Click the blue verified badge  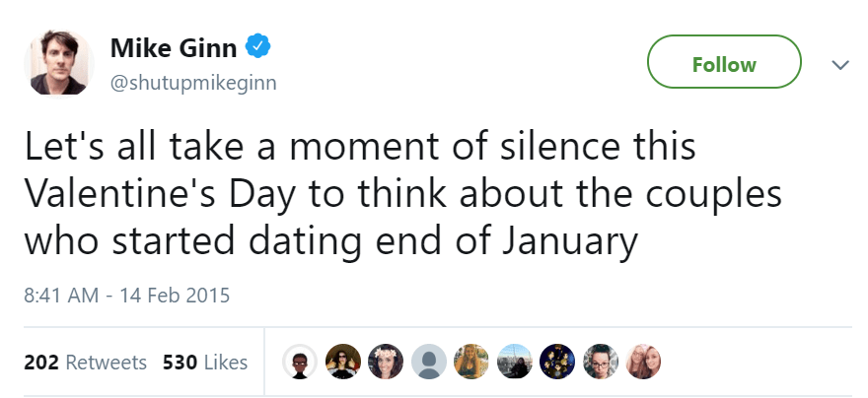pos(258,47)
